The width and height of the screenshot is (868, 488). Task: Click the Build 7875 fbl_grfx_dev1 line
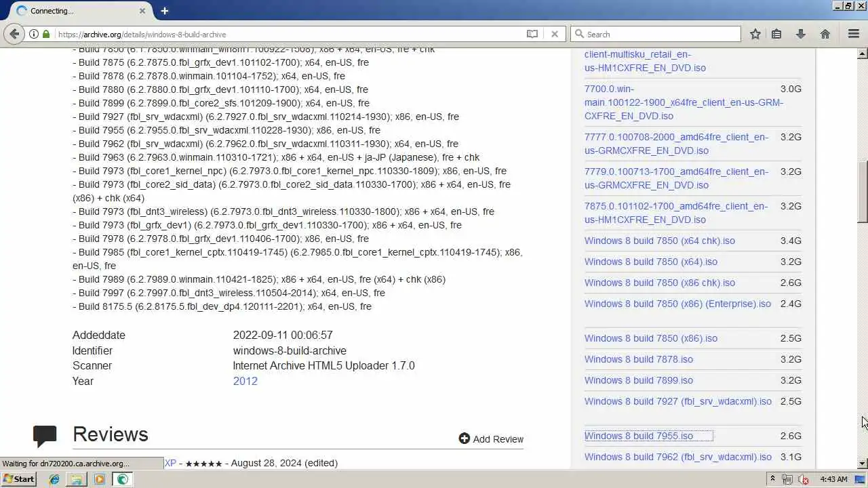(221, 62)
